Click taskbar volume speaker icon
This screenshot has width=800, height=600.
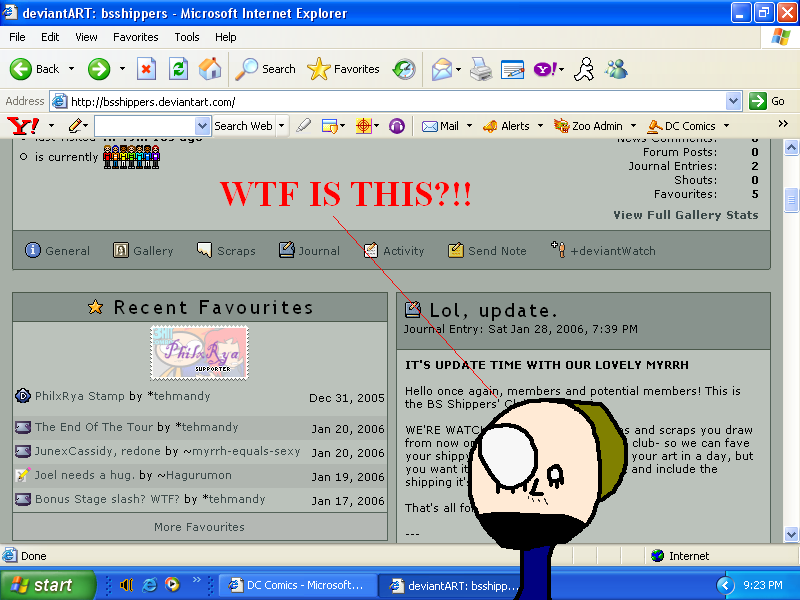coord(126,585)
